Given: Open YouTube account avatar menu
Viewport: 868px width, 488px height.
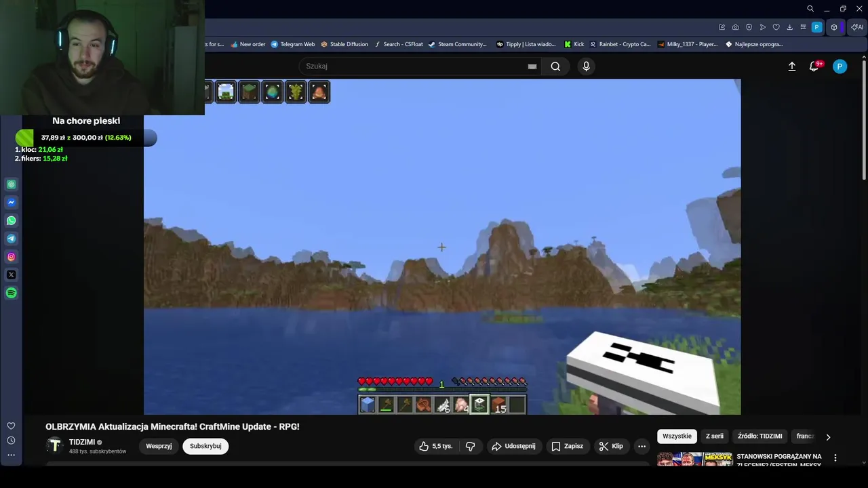Looking at the screenshot, I should (x=840, y=66).
